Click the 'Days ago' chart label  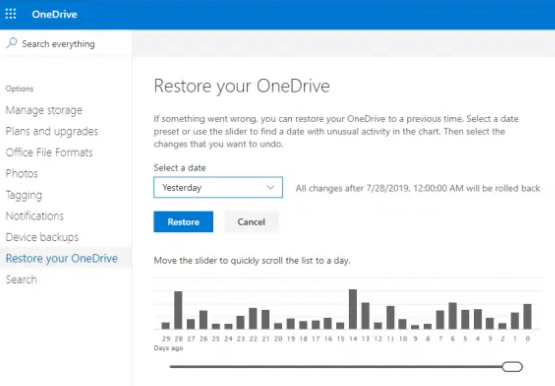coord(168,348)
